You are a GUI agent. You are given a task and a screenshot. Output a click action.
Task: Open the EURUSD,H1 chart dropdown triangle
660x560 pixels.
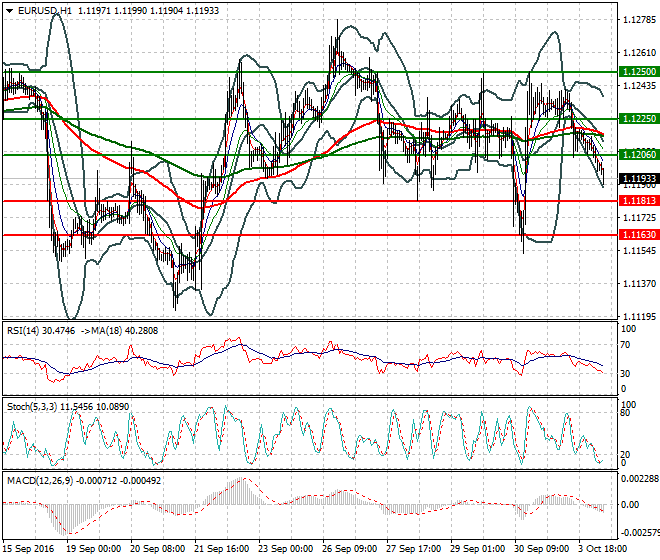click(x=9, y=11)
